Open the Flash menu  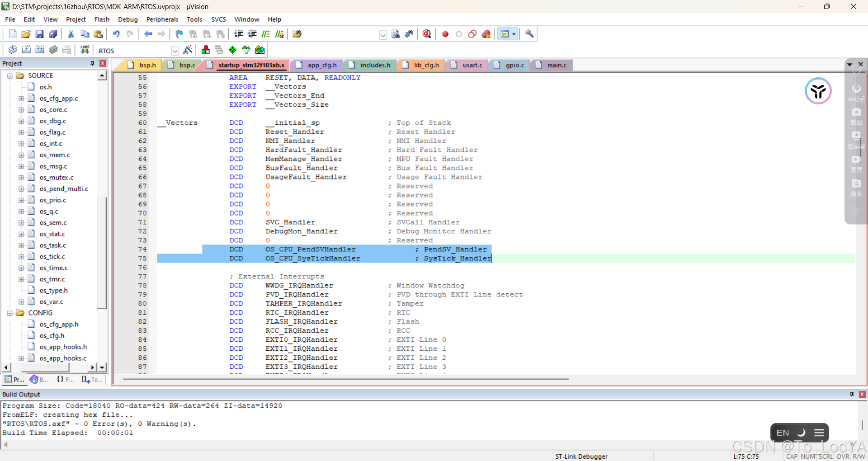click(102, 19)
